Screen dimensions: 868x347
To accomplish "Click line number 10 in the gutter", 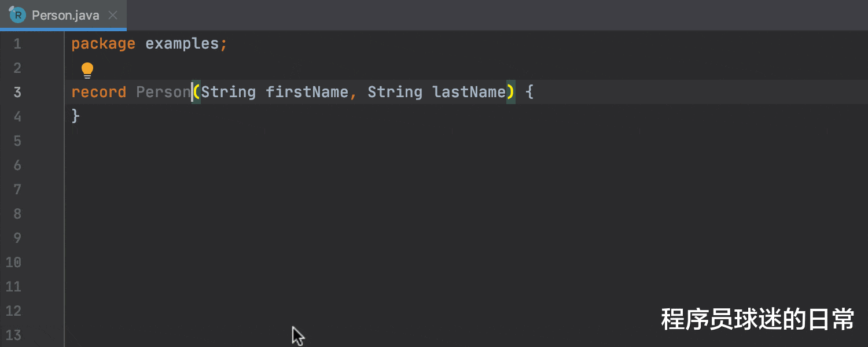I will tap(14, 263).
